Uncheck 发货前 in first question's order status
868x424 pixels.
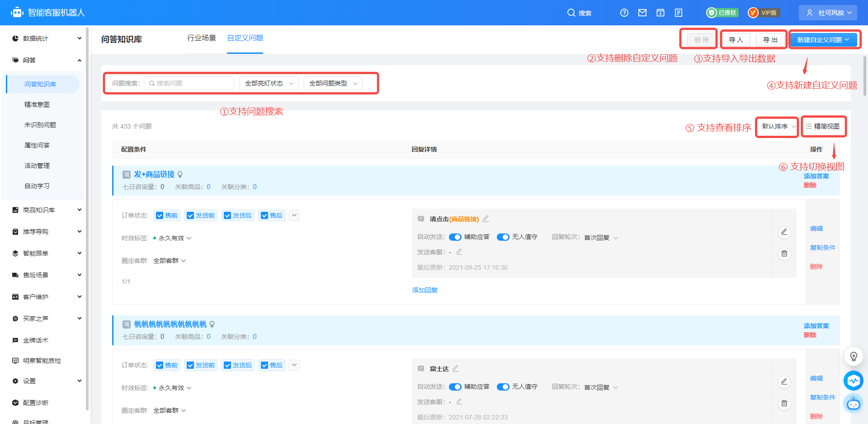190,215
